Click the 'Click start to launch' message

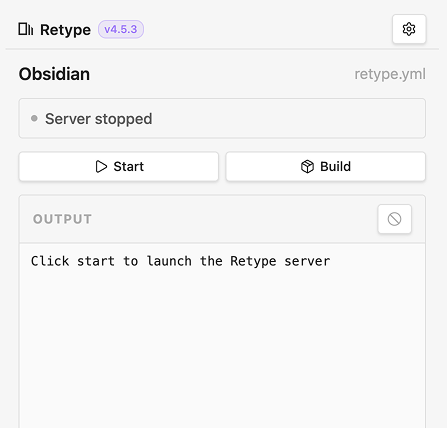pos(180,261)
